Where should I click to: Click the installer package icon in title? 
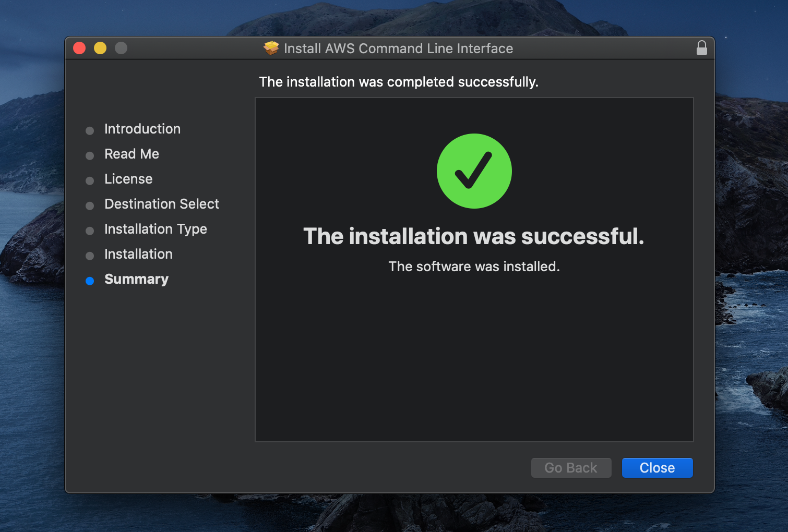pyautogui.click(x=271, y=48)
